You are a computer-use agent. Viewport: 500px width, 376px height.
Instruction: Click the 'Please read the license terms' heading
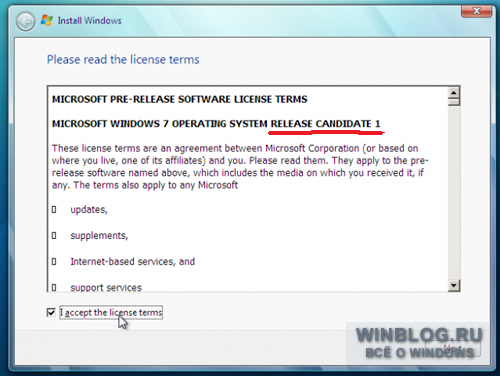click(x=123, y=60)
